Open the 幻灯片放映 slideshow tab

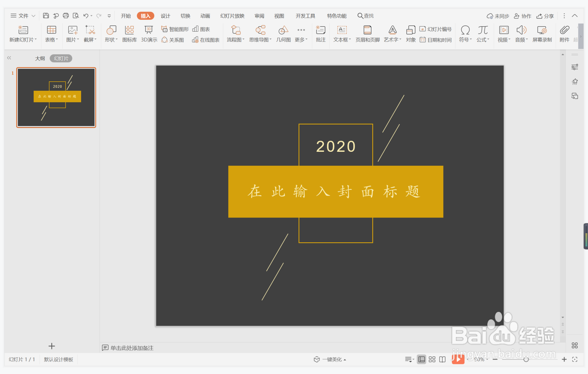coord(232,16)
